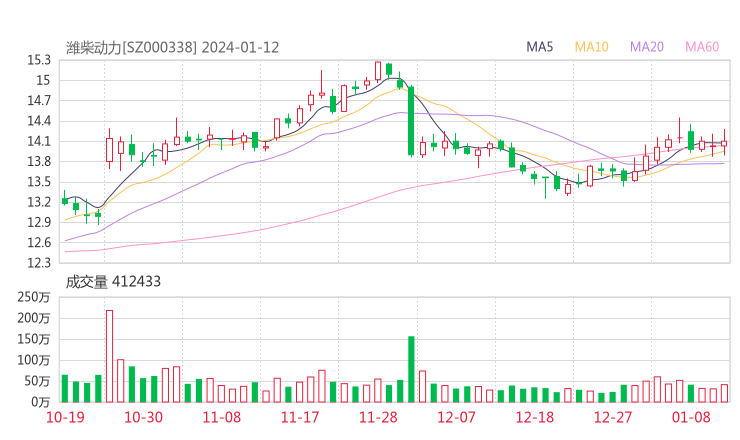This screenshot has height=440, width=740.
Task: Click the 11-28 date axis label
Action: [378, 417]
